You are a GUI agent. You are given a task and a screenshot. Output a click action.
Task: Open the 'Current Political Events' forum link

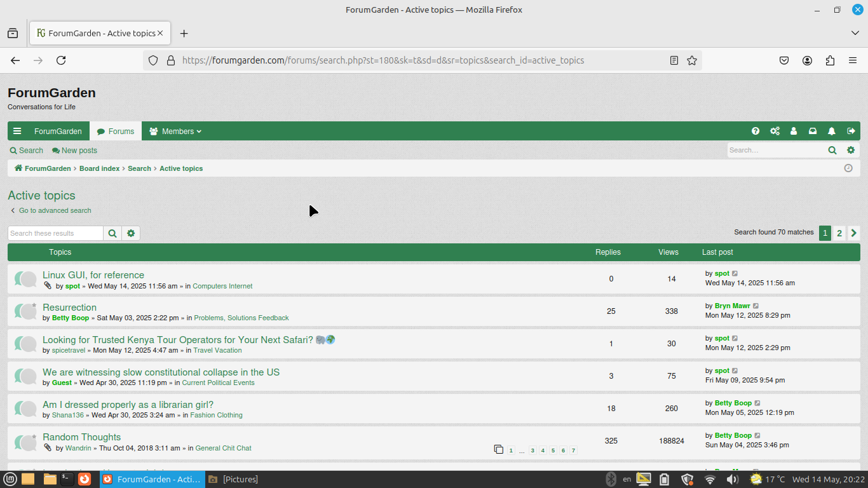click(218, 383)
